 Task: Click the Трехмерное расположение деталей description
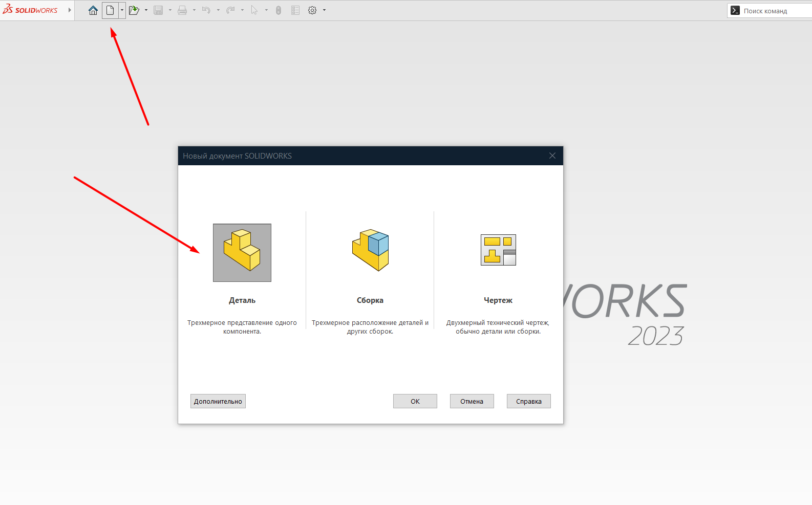coord(370,327)
